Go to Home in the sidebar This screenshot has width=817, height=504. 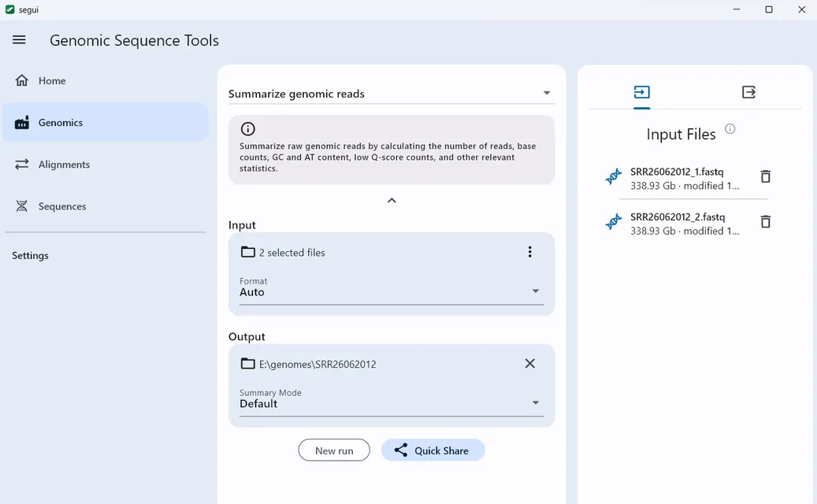[105, 80]
